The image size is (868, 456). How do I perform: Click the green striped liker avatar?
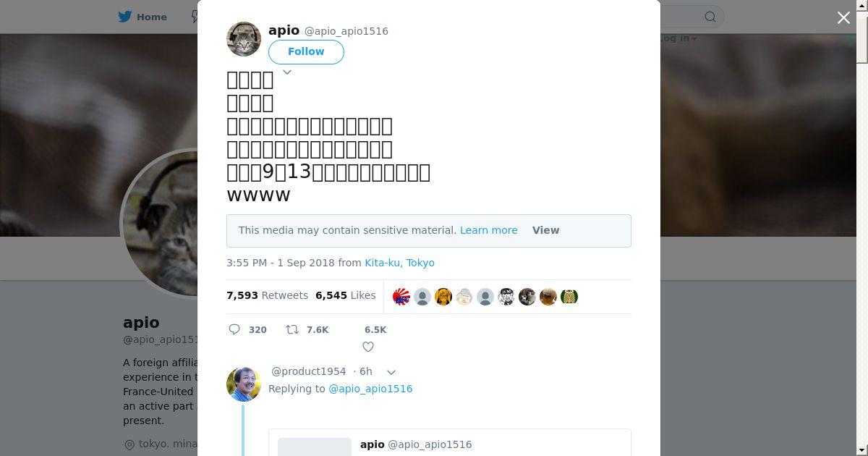(569, 296)
